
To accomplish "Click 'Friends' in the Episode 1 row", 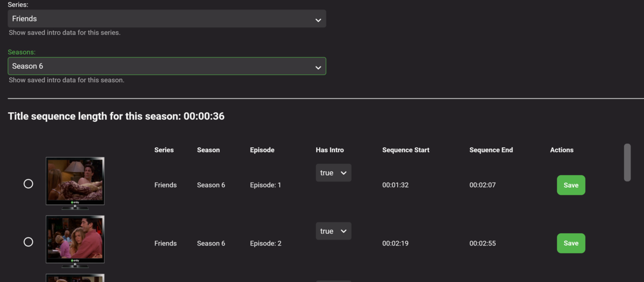I will [x=165, y=185].
